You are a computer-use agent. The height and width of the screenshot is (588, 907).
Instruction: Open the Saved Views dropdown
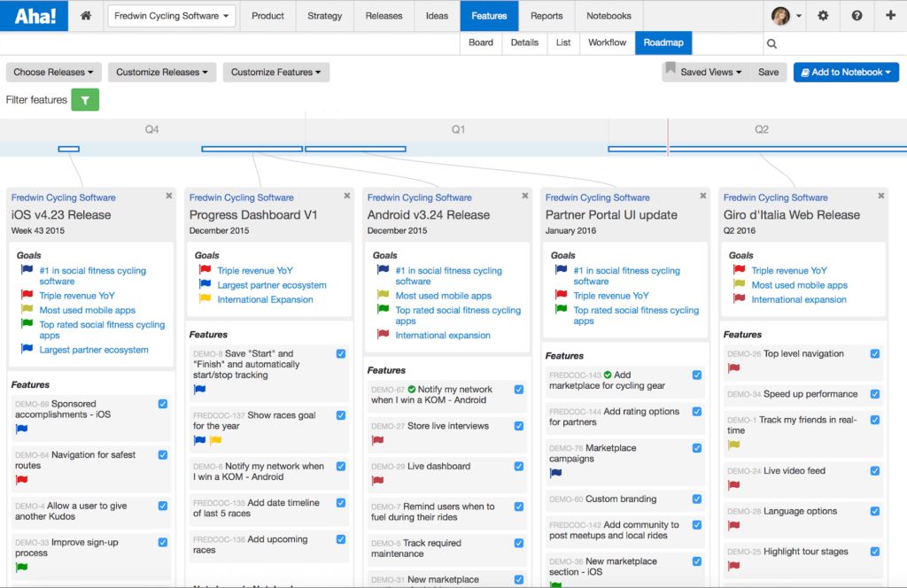[704, 72]
